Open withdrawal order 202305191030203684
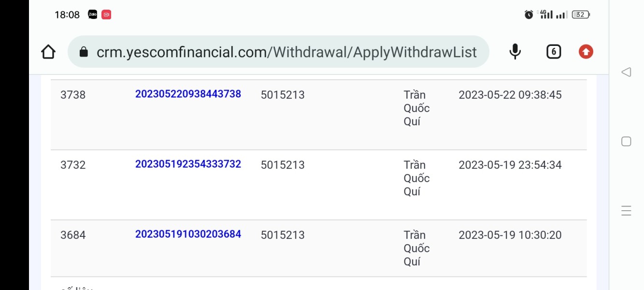 188,234
